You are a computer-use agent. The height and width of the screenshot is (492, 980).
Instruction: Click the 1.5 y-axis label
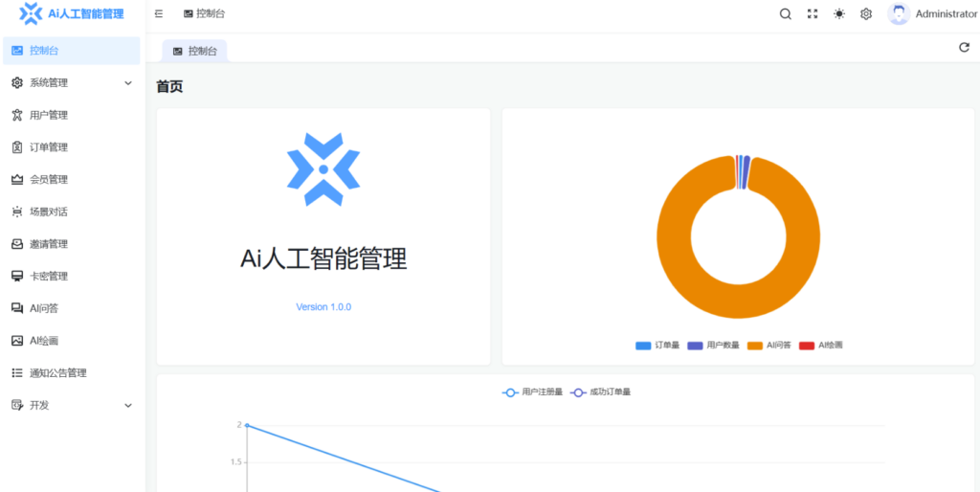click(235, 462)
